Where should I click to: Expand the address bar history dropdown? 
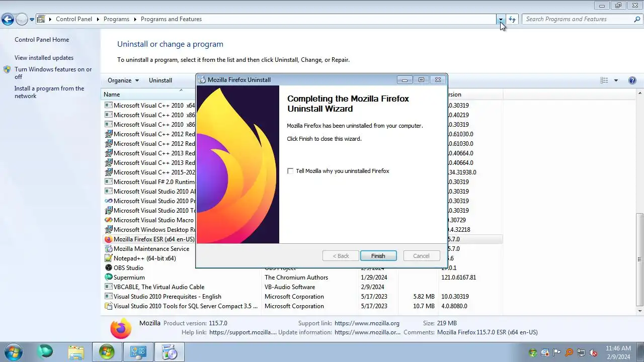pyautogui.click(x=501, y=19)
